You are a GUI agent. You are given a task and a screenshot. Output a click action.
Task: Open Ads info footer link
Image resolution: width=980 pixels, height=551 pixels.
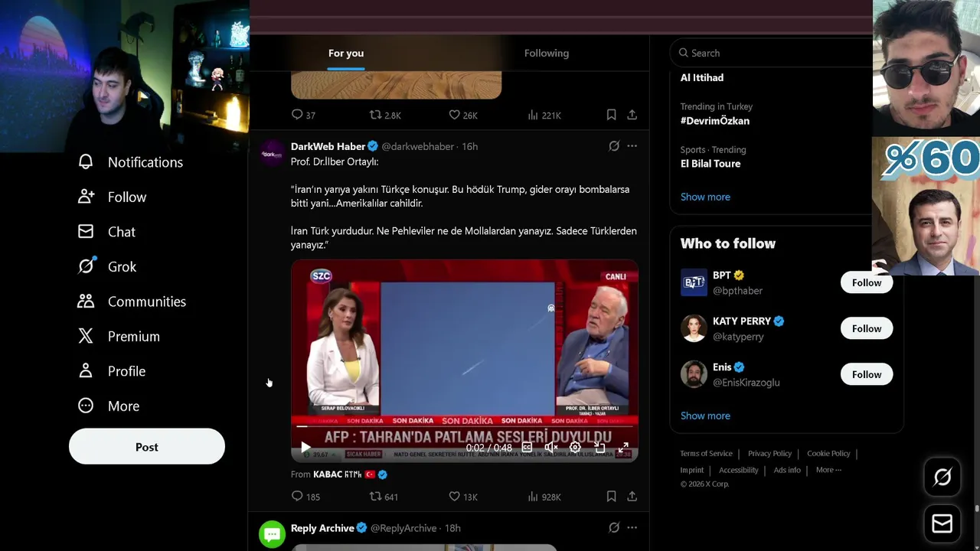tap(787, 470)
